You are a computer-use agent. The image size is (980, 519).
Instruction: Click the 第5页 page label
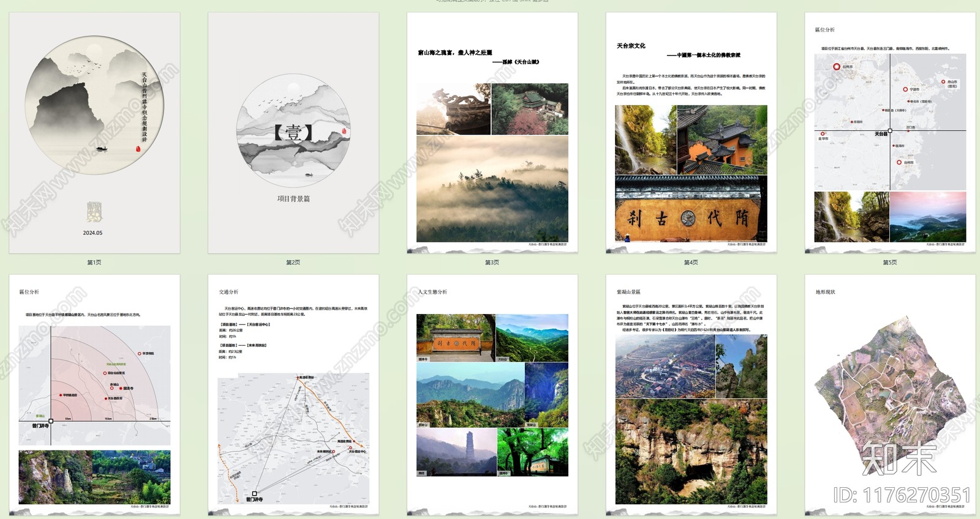[x=890, y=263]
